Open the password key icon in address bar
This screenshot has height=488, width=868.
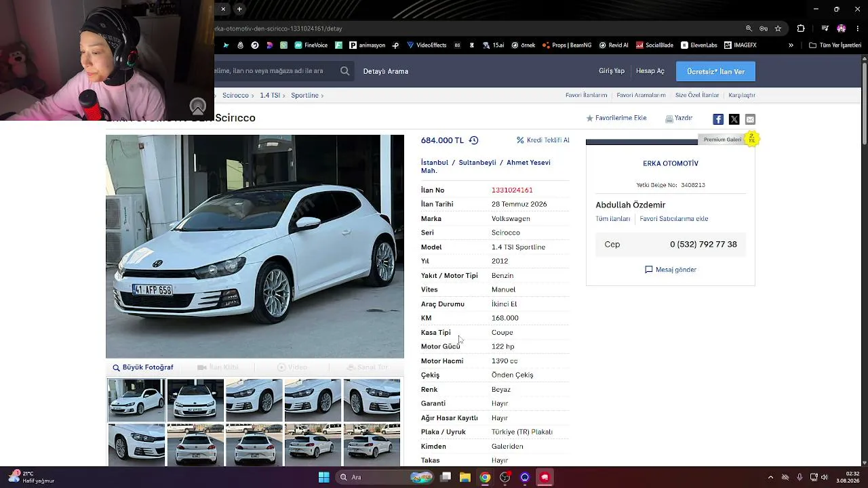click(764, 28)
